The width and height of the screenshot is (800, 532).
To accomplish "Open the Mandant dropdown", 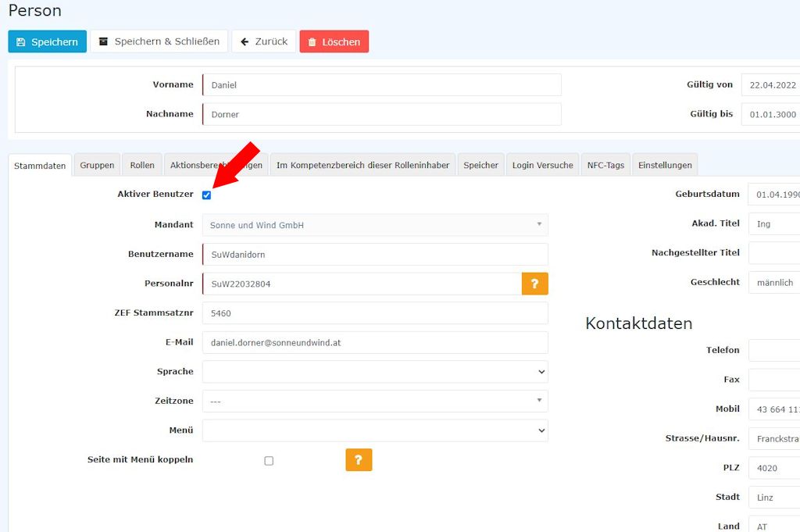I will (x=375, y=225).
